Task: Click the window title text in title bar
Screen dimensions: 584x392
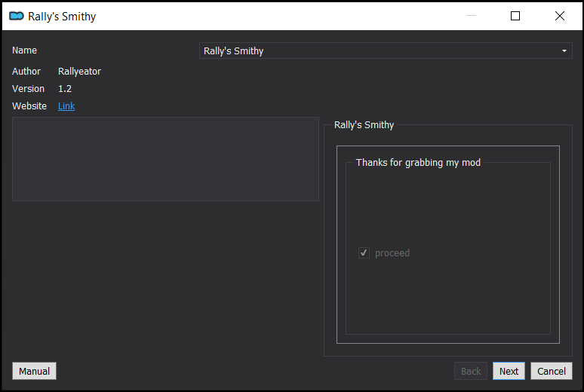Action: [x=62, y=16]
